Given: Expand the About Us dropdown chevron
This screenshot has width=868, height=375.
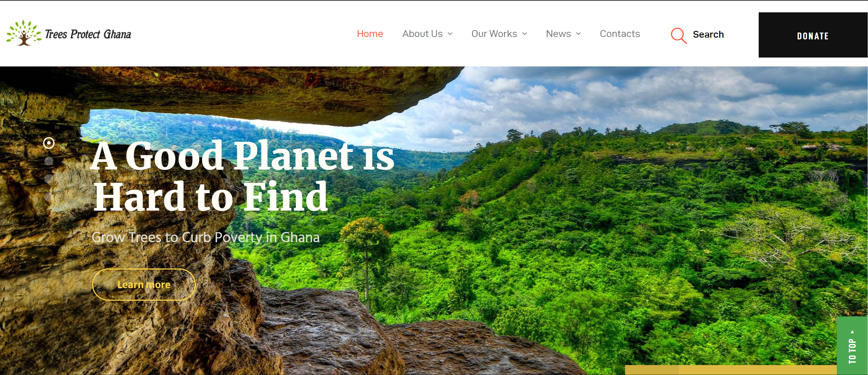Looking at the screenshot, I should (450, 34).
